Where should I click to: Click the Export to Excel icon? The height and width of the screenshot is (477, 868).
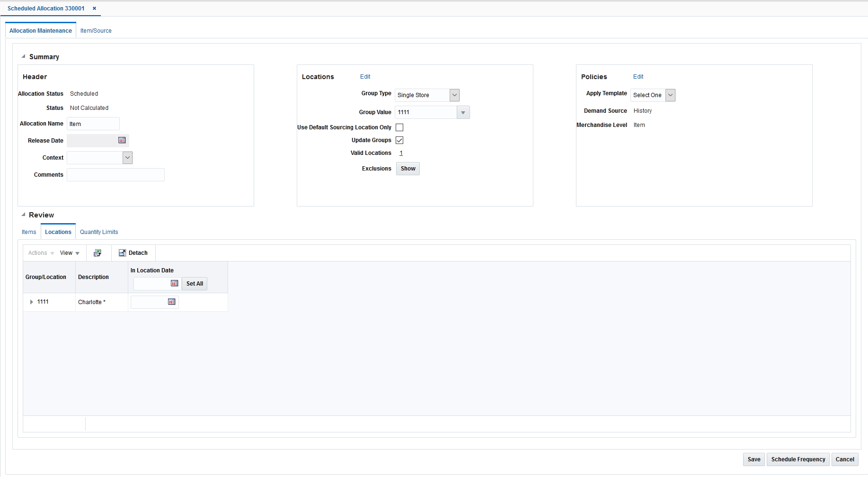[98, 252]
